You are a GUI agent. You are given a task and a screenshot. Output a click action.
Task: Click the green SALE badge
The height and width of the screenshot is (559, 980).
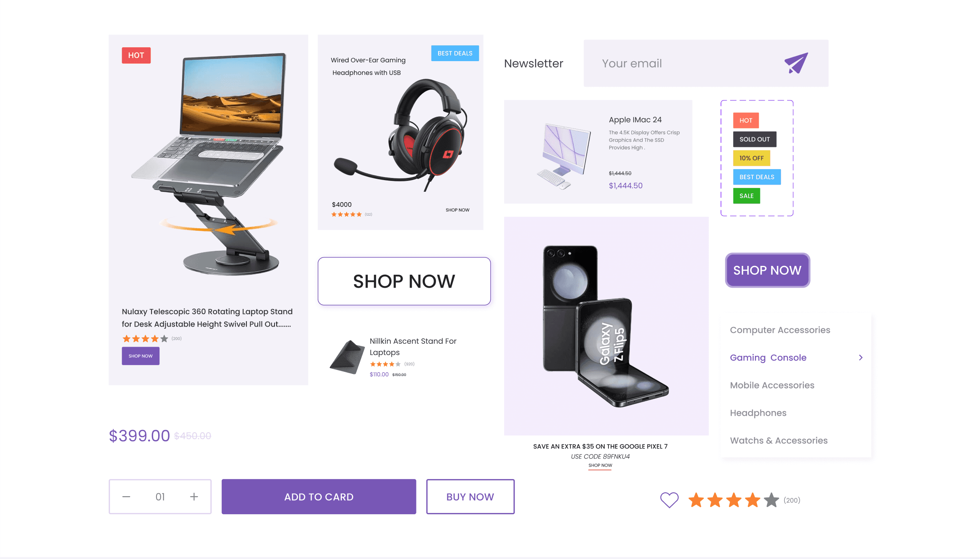747,196
